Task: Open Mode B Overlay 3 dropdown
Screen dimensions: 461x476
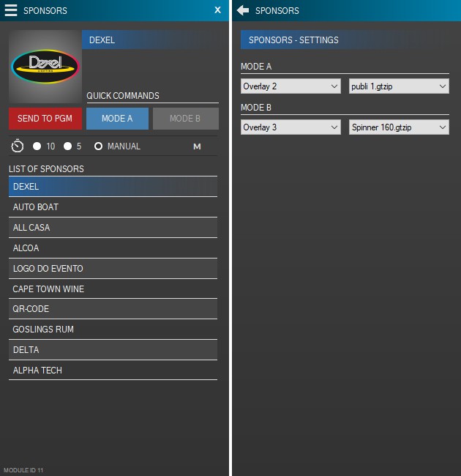Action: click(x=291, y=127)
